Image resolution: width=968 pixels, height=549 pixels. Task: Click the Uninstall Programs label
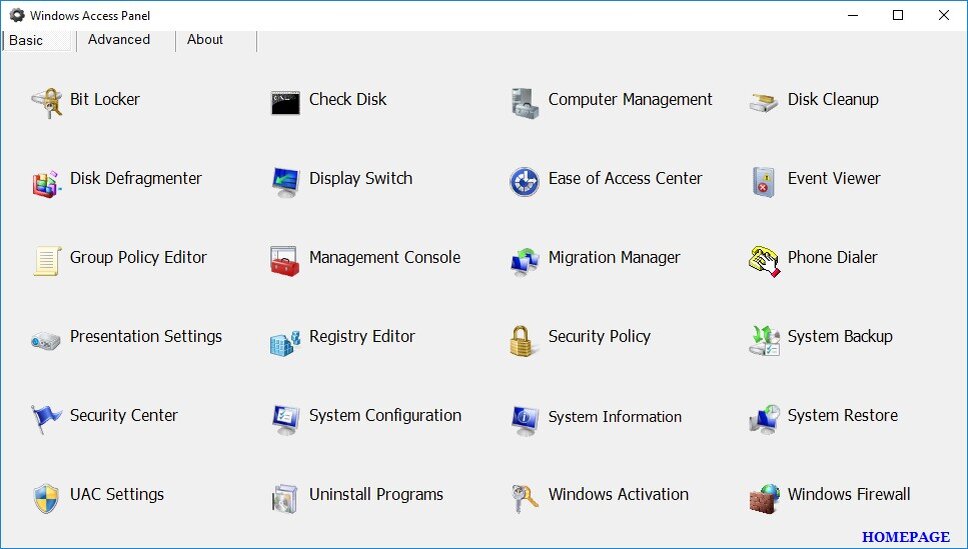tap(376, 495)
